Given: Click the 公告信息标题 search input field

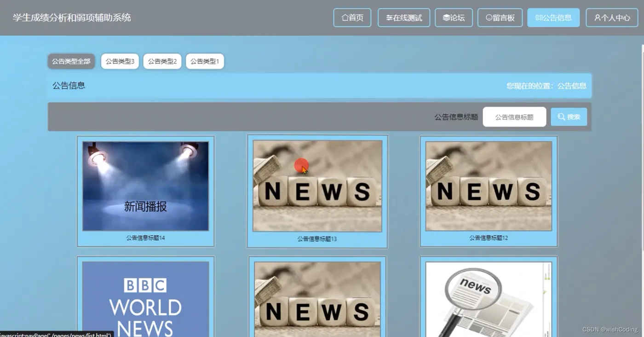Looking at the screenshot, I should click(514, 117).
